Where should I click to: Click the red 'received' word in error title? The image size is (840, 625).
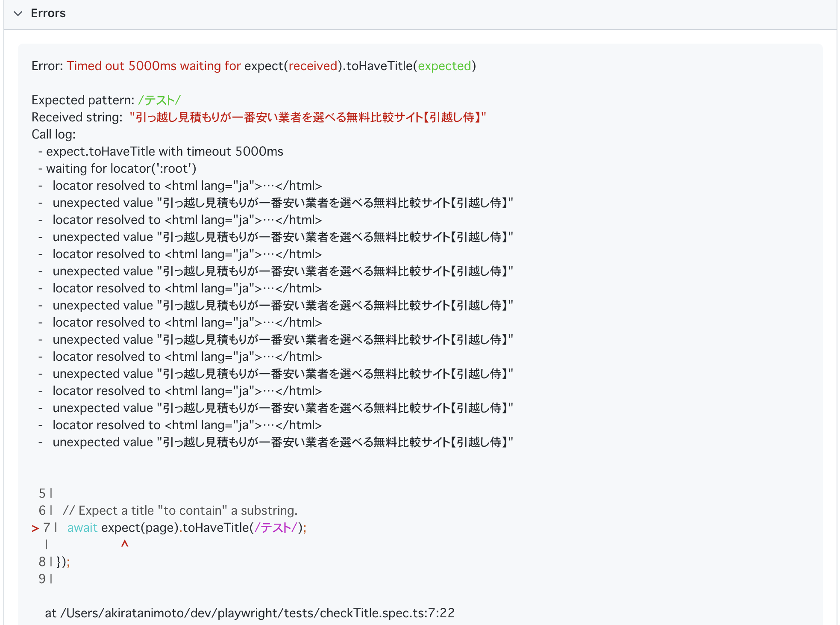coord(313,66)
